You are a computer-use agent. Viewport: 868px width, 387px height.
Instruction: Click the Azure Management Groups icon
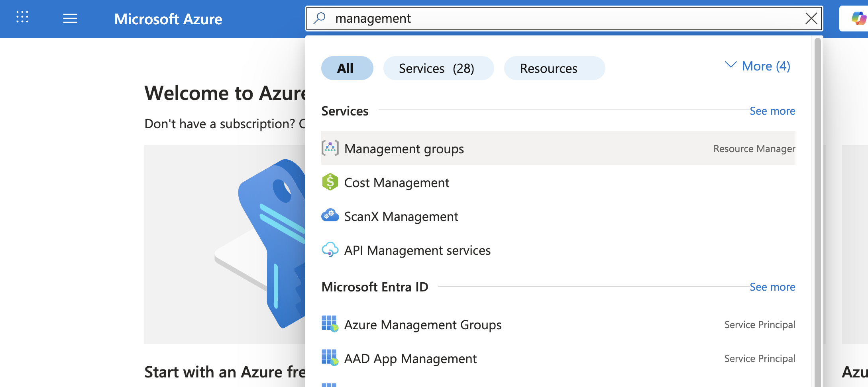(330, 324)
